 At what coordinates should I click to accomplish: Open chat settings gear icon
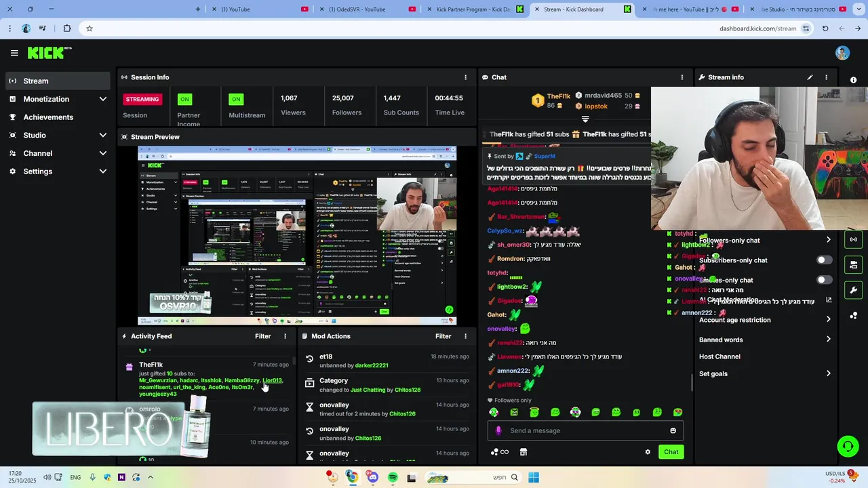click(648, 452)
